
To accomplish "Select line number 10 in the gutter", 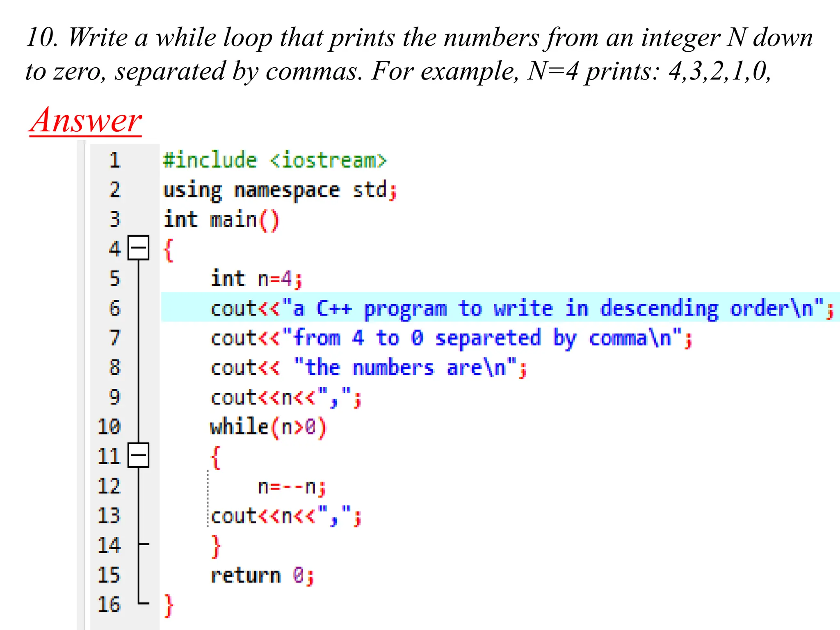I will (109, 427).
